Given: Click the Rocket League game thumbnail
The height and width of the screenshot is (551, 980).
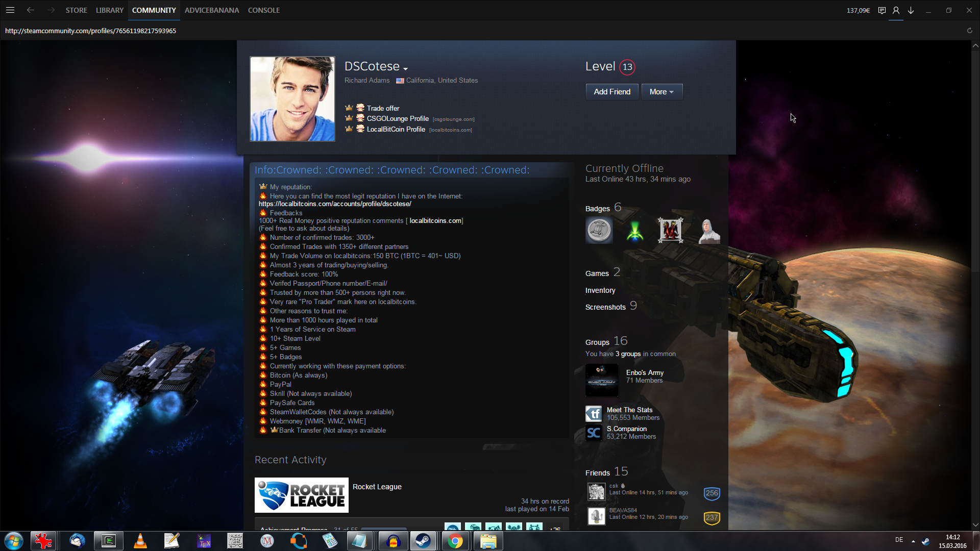Looking at the screenshot, I should pyautogui.click(x=301, y=495).
